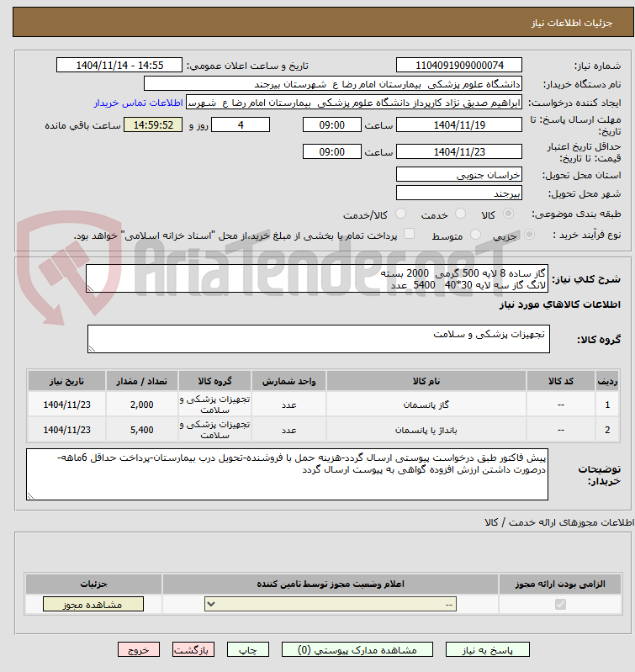Click the remaining days field showing 4
This screenshot has height=672, width=635.
(241, 124)
